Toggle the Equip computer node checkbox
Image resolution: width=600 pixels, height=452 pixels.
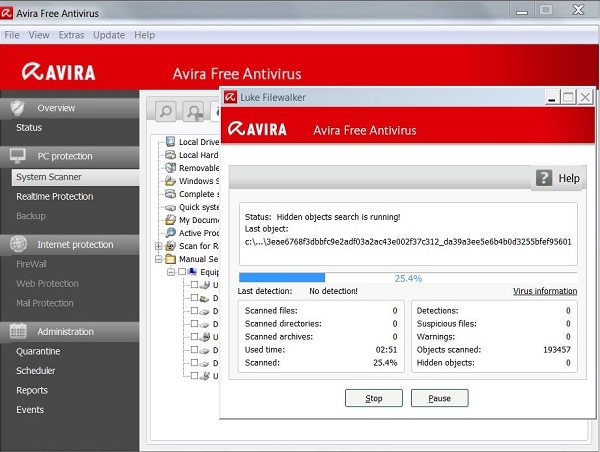[x=182, y=272]
